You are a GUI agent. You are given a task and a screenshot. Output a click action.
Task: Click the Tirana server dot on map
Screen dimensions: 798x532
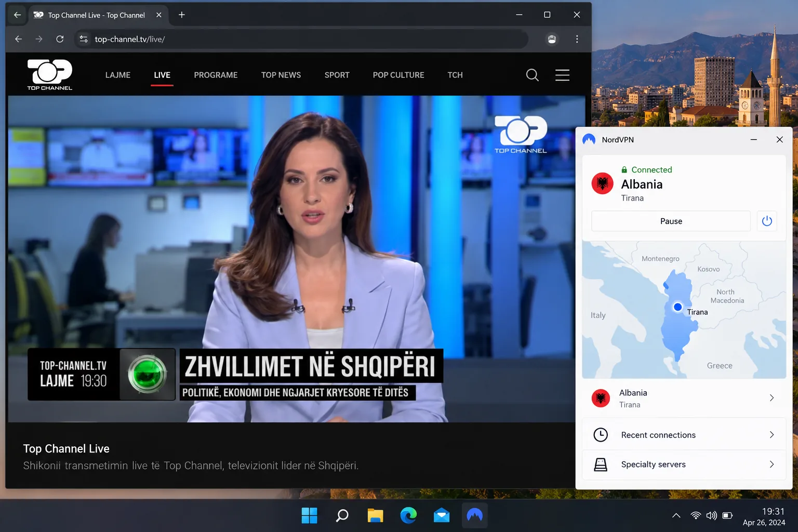(x=677, y=307)
